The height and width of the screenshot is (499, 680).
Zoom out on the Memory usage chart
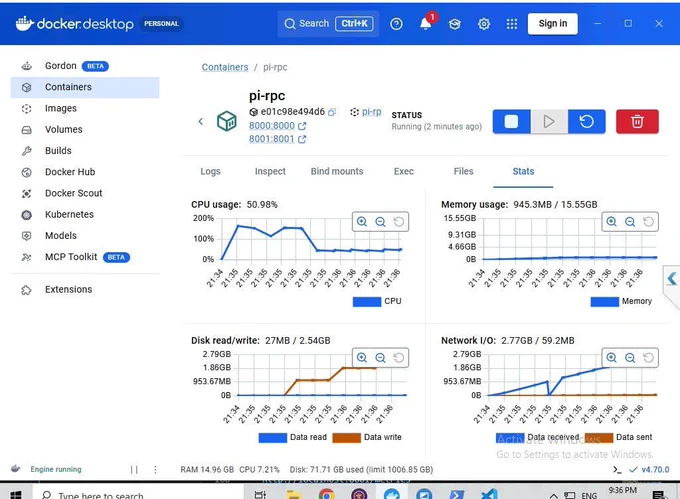click(x=630, y=222)
